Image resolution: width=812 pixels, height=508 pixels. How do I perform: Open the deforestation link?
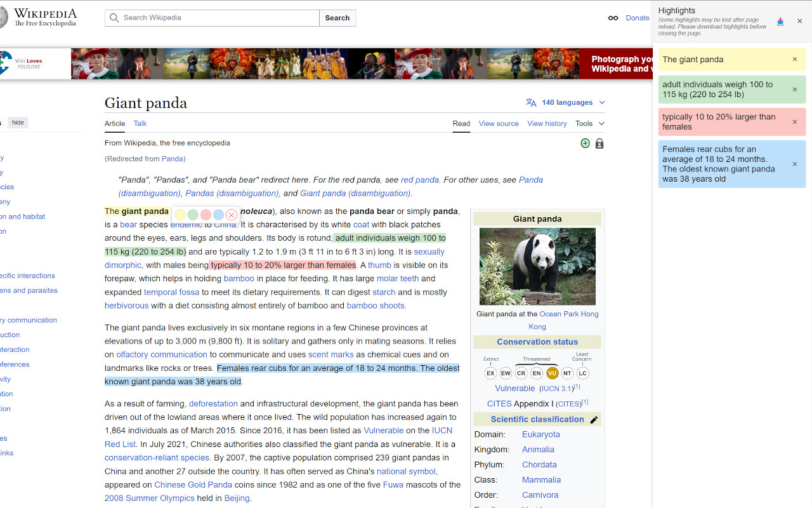coord(213,404)
